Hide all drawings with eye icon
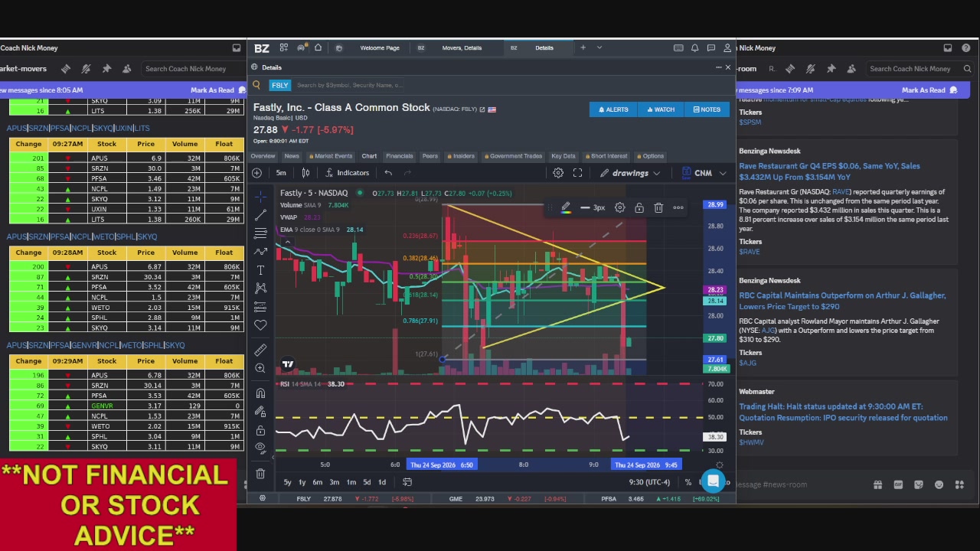The height and width of the screenshot is (551, 980). [x=260, y=448]
